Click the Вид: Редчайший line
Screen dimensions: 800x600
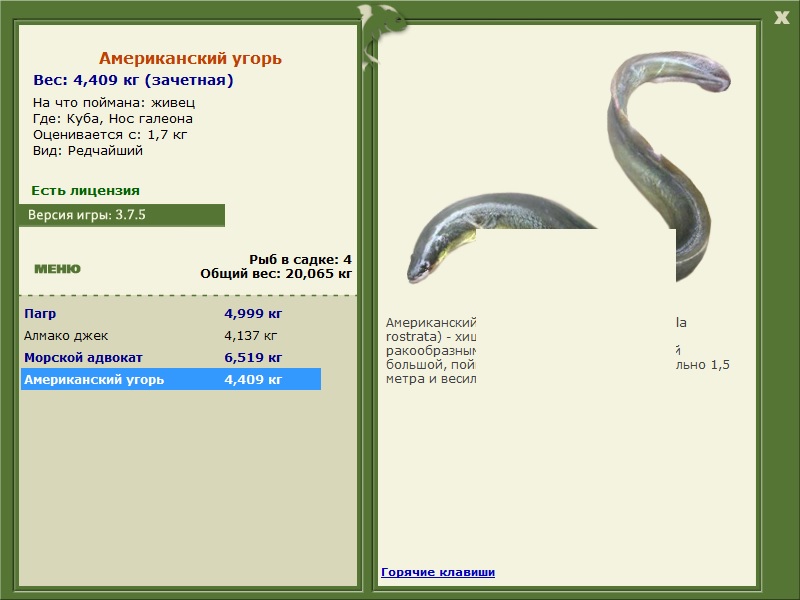(88, 151)
